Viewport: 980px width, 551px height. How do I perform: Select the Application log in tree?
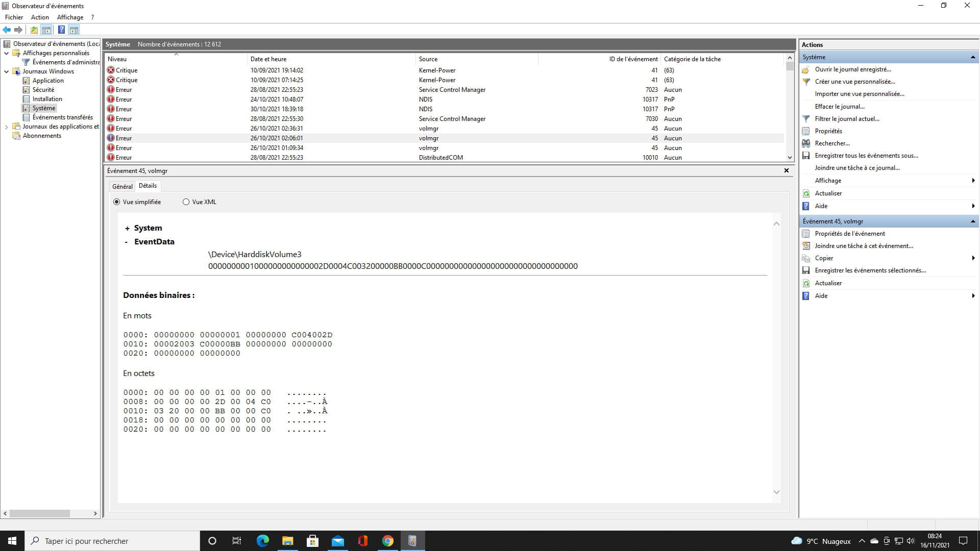[x=48, y=81]
